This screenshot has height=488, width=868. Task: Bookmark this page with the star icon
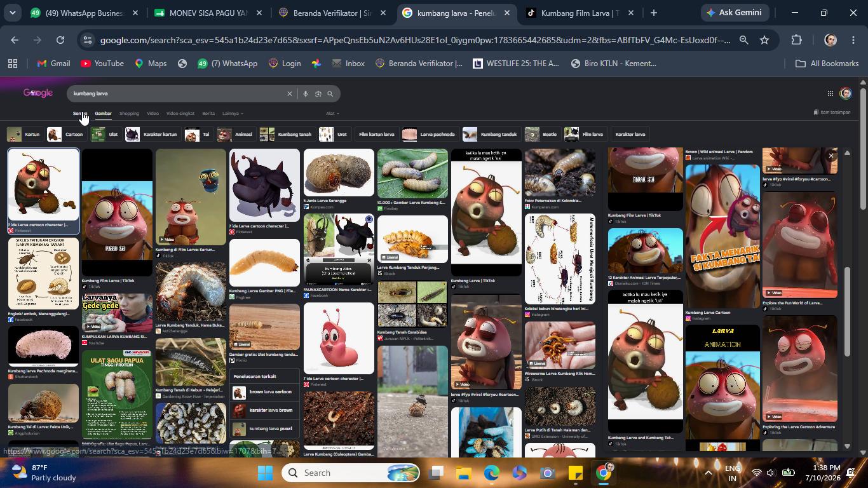pyautogui.click(x=764, y=40)
